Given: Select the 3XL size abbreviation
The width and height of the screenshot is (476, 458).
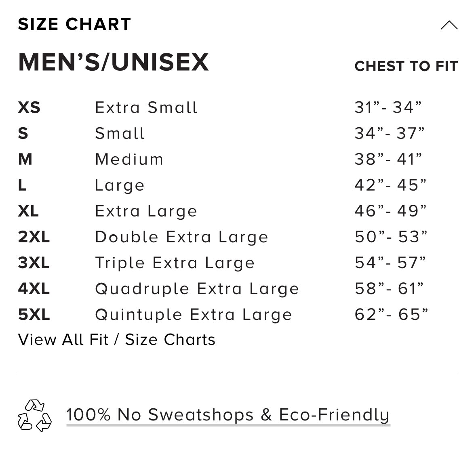Looking at the screenshot, I should click(x=34, y=263).
